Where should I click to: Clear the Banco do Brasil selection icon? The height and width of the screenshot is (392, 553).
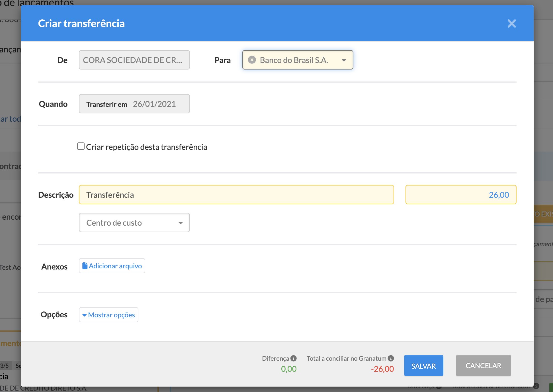252,60
